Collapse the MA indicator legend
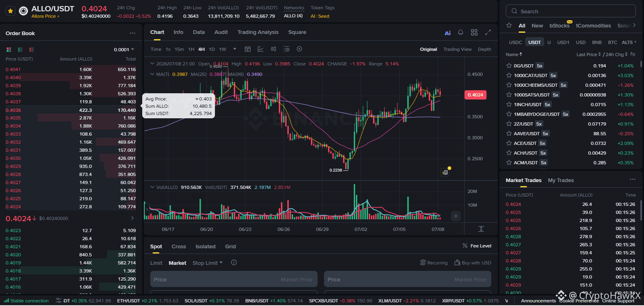The image size is (644, 306). point(152,74)
